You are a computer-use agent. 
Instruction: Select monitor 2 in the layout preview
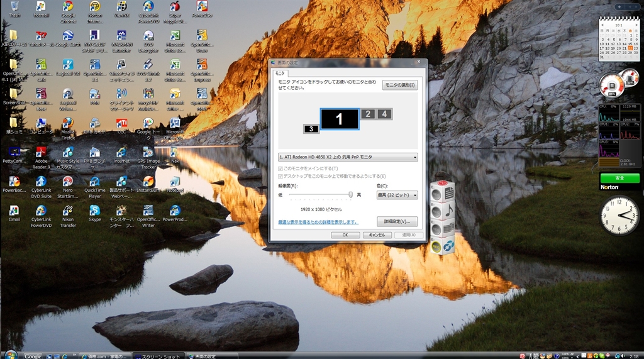368,114
